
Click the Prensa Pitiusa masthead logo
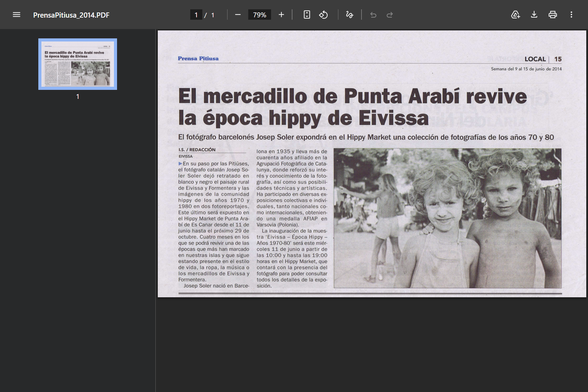coord(198,58)
